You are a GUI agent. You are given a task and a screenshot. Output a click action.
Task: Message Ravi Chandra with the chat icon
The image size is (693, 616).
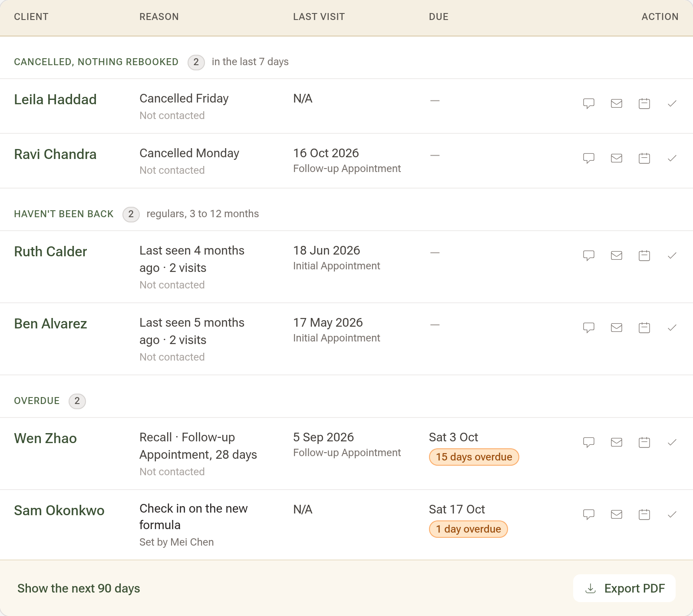588,158
